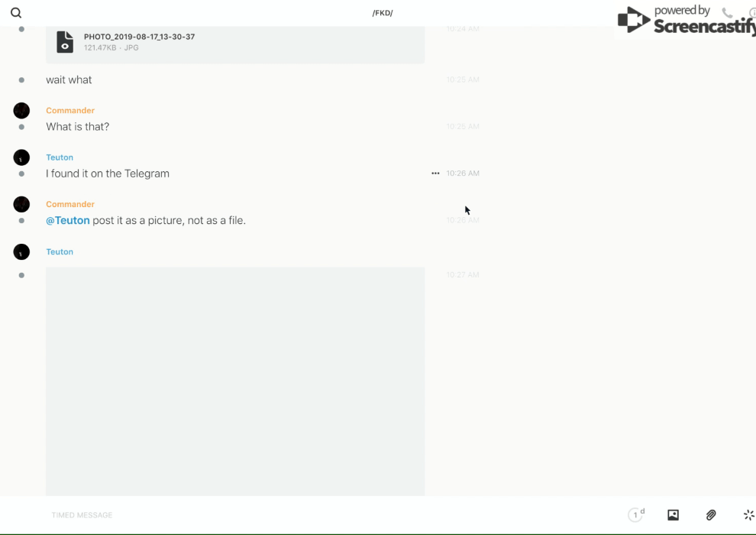This screenshot has height=535, width=756.
Task: Start a voice call with the phone icon
Action: click(727, 13)
